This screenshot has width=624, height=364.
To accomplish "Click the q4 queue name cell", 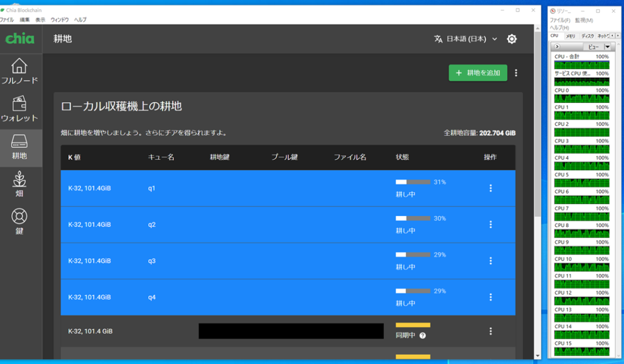I will pyautogui.click(x=152, y=297).
